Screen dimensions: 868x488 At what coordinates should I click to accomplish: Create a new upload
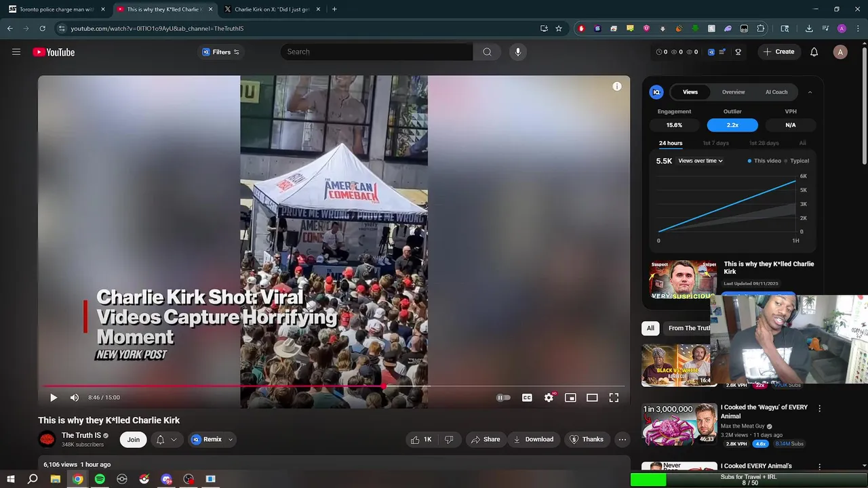778,52
